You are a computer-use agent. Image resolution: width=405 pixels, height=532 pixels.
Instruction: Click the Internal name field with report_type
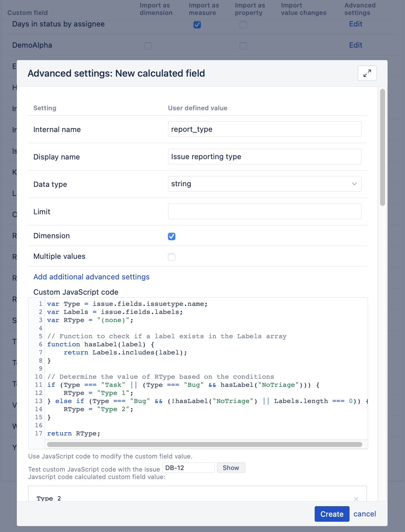pyautogui.click(x=264, y=129)
